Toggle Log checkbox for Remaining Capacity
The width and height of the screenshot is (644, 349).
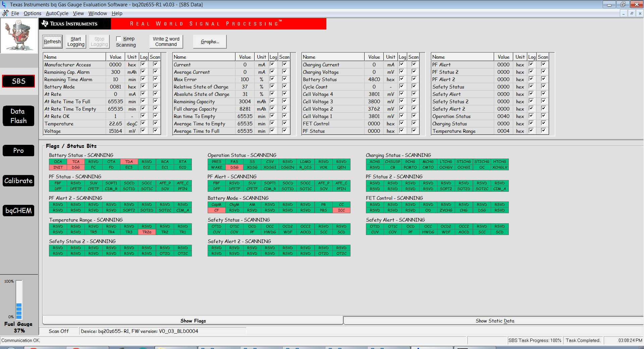point(272,101)
